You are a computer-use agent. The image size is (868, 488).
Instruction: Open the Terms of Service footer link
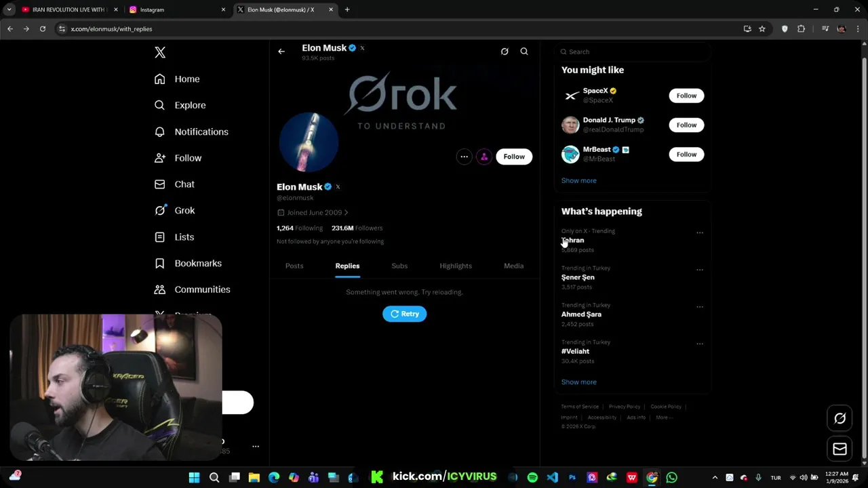click(x=580, y=407)
